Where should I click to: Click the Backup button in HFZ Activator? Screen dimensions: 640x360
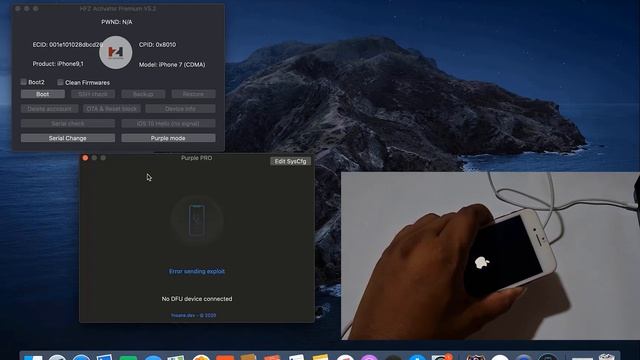click(x=143, y=94)
